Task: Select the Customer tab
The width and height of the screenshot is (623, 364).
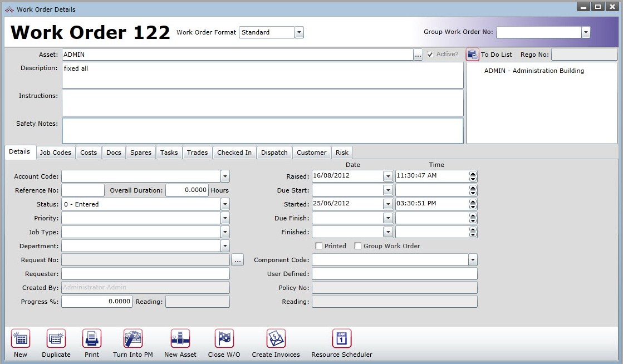Action: pos(312,153)
